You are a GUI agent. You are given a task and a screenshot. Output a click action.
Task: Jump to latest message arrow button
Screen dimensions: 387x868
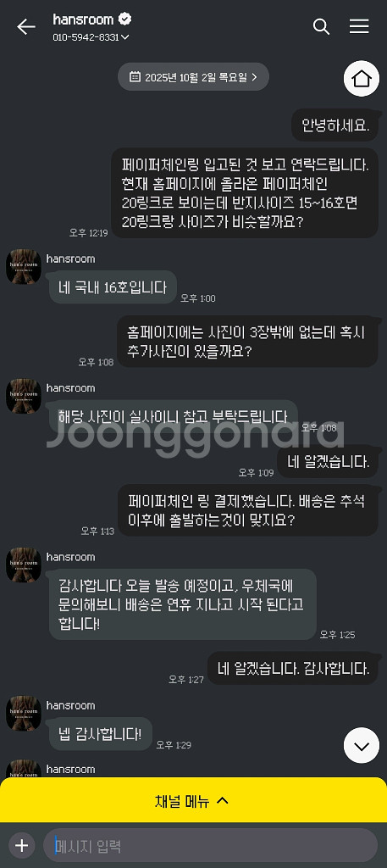pyautogui.click(x=362, y=745)
